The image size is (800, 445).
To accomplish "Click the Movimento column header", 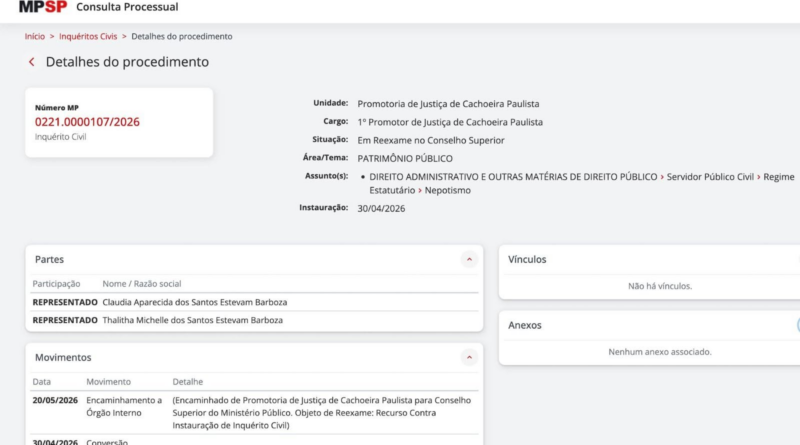I will pos(108,382).
